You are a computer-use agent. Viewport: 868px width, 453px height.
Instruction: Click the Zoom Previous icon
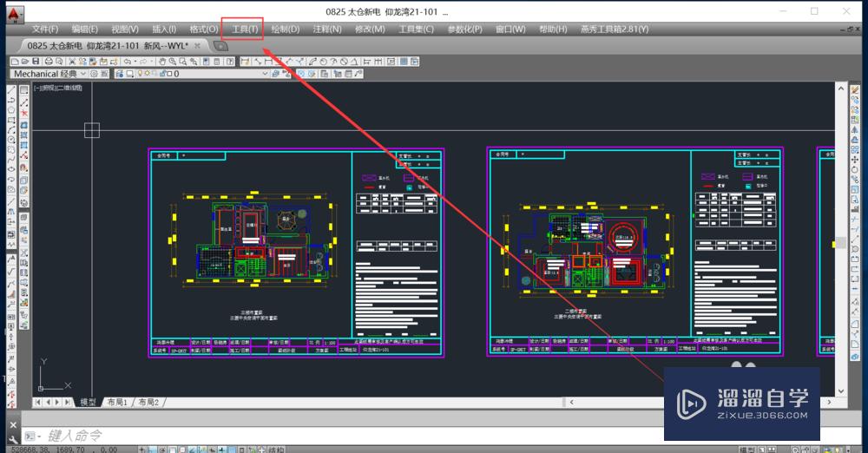(x=194, y=62)
